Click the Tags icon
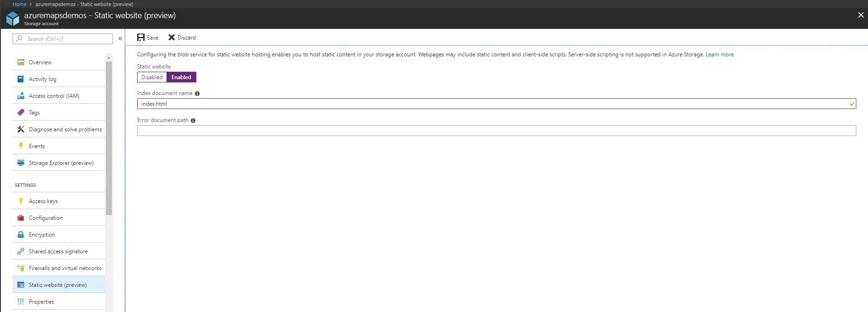Image resolution: width=868 pixels, height=312 pixels. 21,113
